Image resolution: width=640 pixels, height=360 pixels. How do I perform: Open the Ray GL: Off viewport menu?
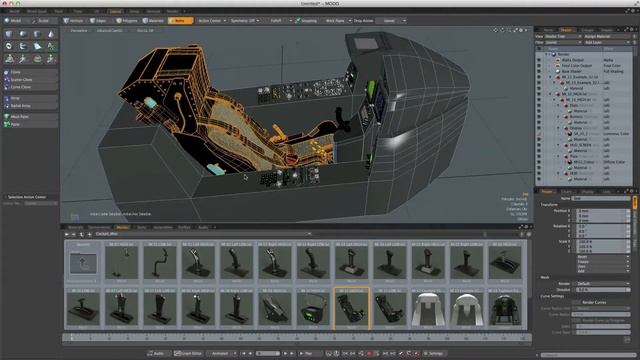point(145,31)
